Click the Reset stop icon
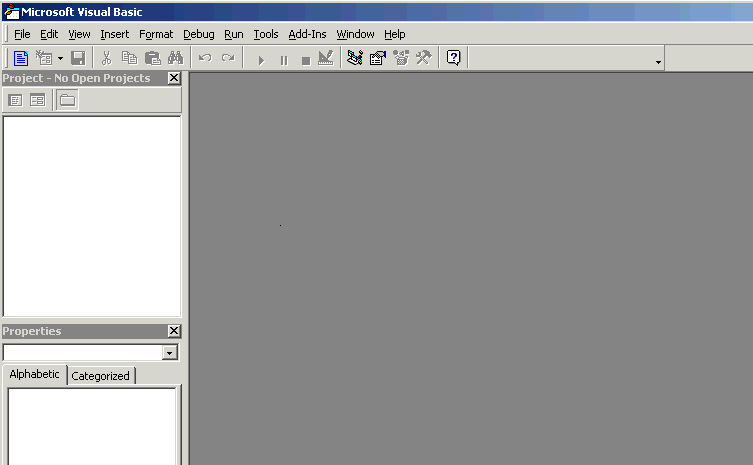The width and height of the screenshot is (753, 465). (x=305, y=60)
